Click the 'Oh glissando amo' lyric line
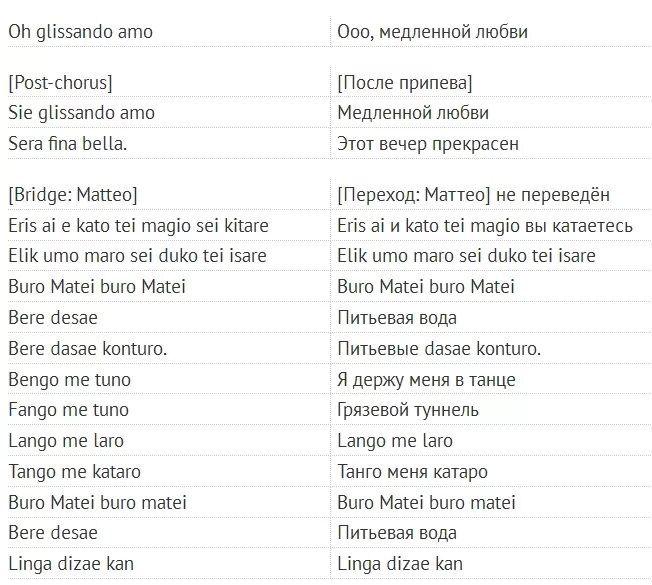652x585 pixels. click(81, 32)
